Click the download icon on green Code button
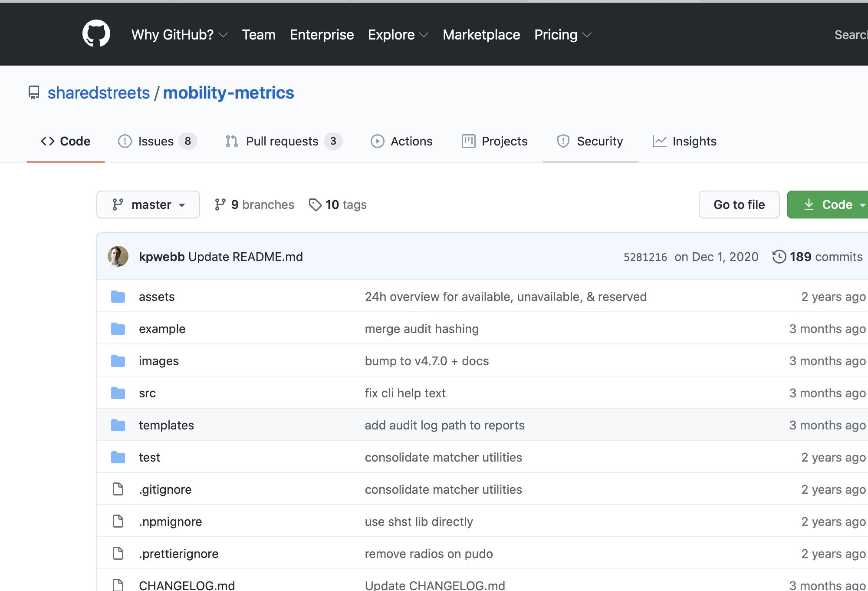 809,205
